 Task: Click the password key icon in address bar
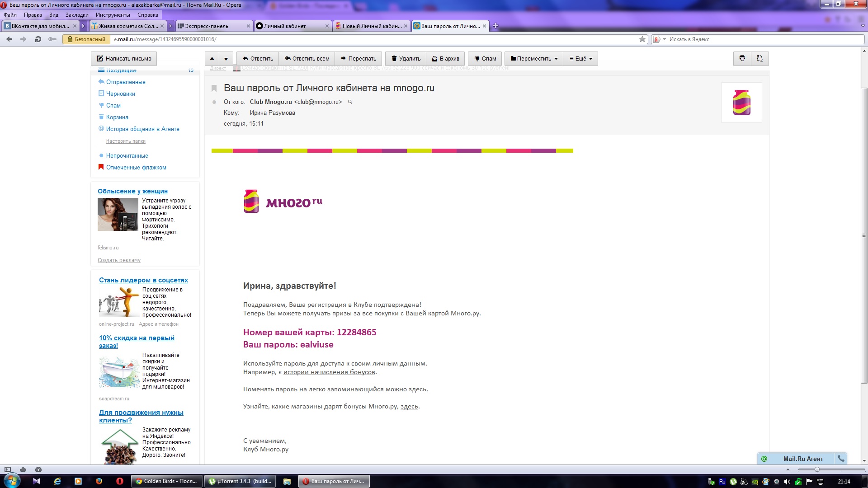(52, 39)
